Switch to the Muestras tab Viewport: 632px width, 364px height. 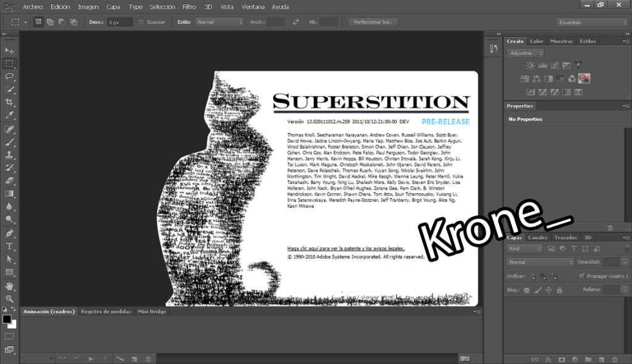[562, 41]
